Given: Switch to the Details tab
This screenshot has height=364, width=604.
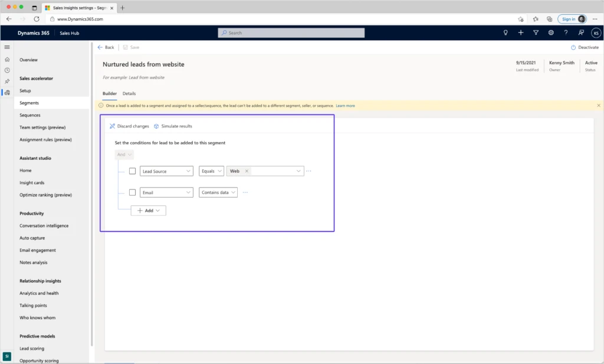Looking at the screenshot, I should tap(129, 93).
